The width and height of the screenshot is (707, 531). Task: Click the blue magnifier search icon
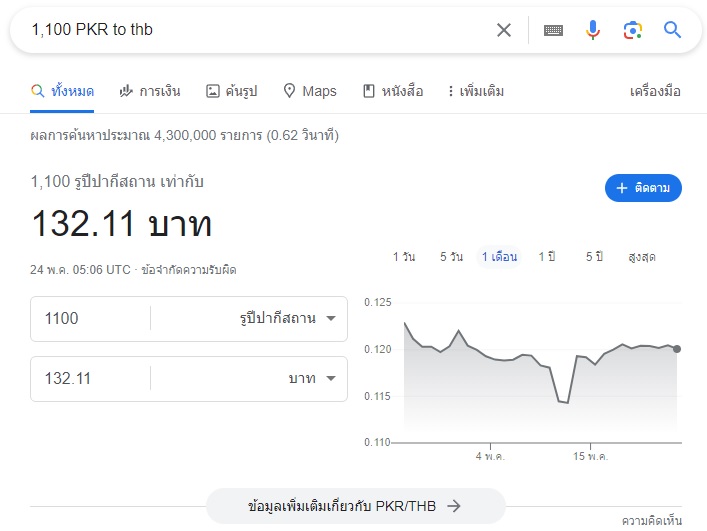point(672,30)
